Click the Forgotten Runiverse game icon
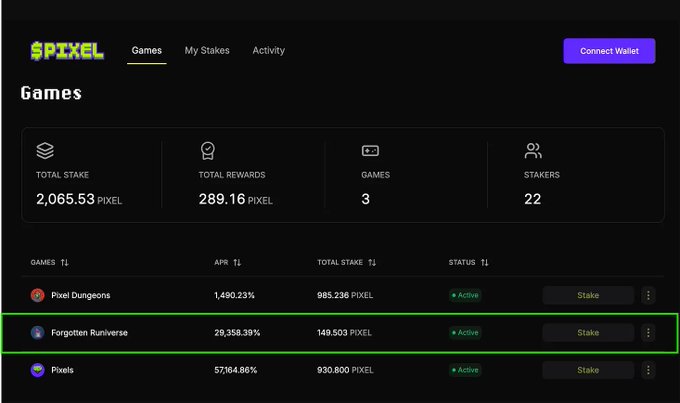This screenshot has height=403, width=680. (37, 333)
